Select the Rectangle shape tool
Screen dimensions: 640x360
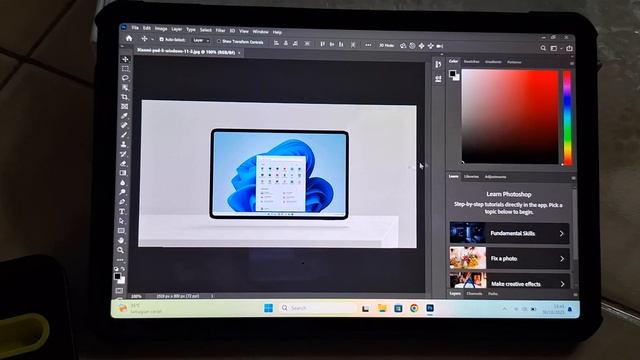pyautogui.click(x=121, y=231)
